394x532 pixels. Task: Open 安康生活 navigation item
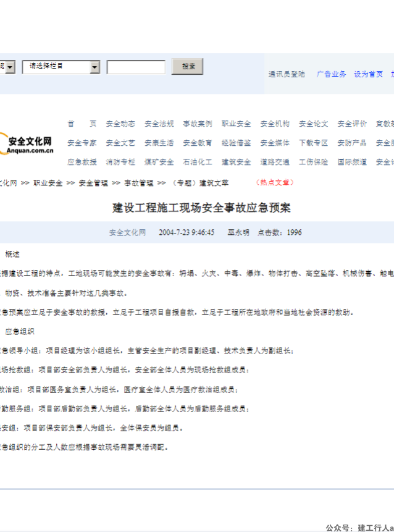point(159,143)
